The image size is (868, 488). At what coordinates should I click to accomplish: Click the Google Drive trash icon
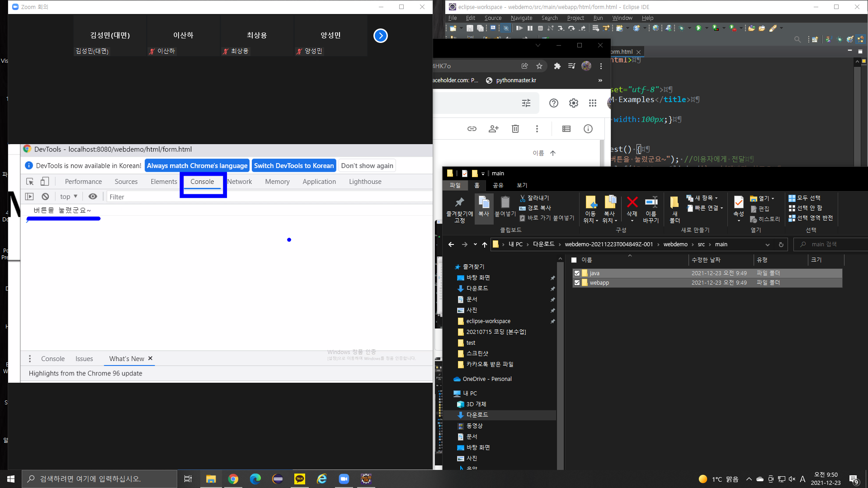[x=515, y=129]
